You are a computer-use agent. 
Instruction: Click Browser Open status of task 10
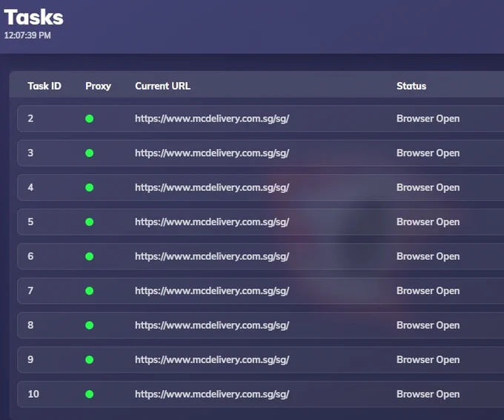(x=428, y=394)
